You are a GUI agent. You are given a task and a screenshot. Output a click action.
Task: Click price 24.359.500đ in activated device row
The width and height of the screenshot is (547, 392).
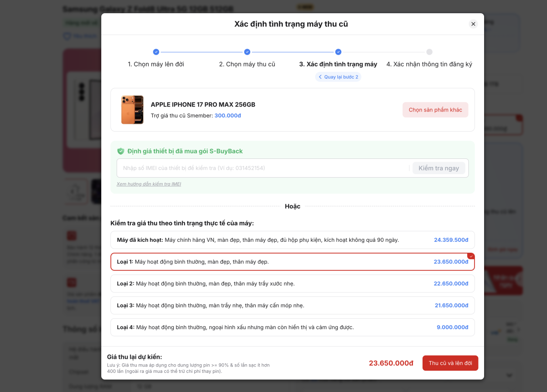[451, 240]
